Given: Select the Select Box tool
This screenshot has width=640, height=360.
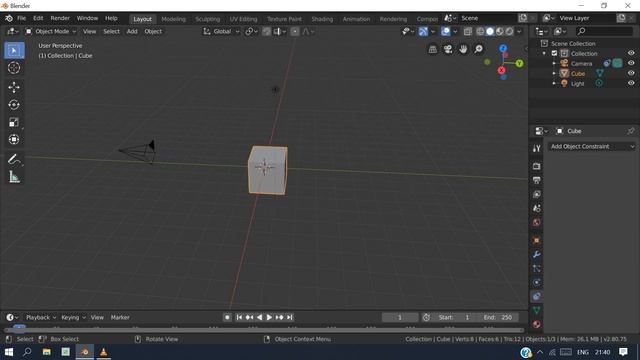Looking at the screenshot, I should click(14, 51).
